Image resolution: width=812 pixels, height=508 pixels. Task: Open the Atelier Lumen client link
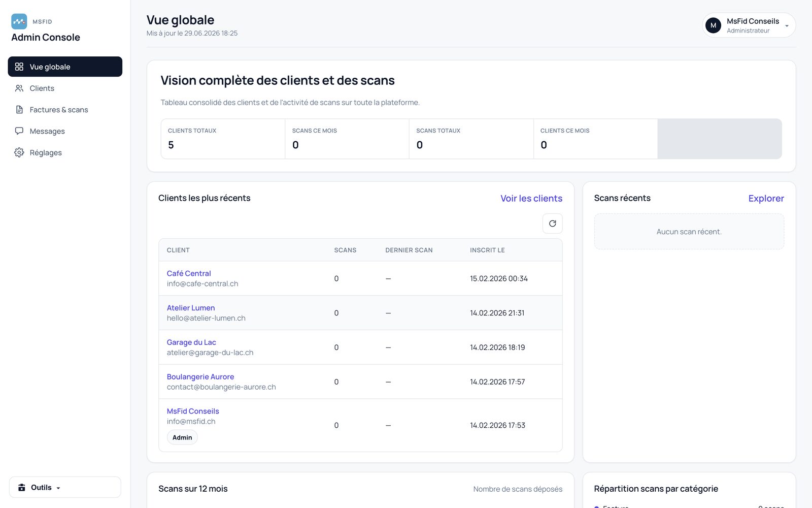191,308
